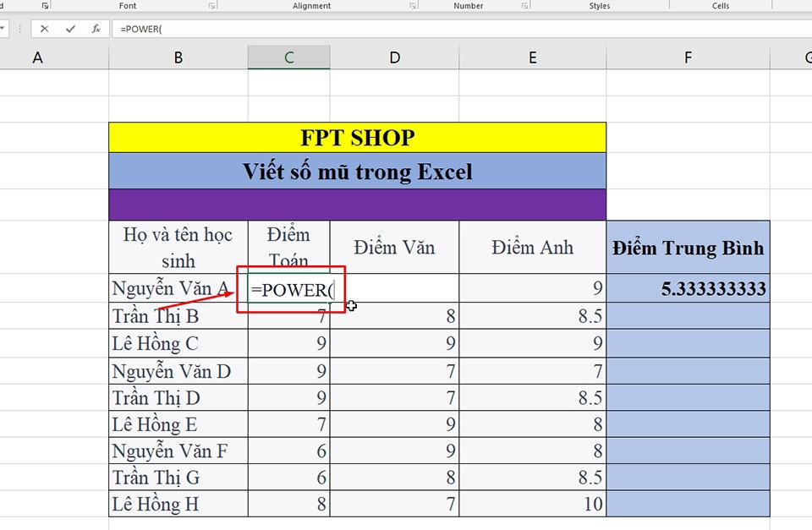Select column header C
The height and width of the screenshot is (530, 812).
point(288,57)
